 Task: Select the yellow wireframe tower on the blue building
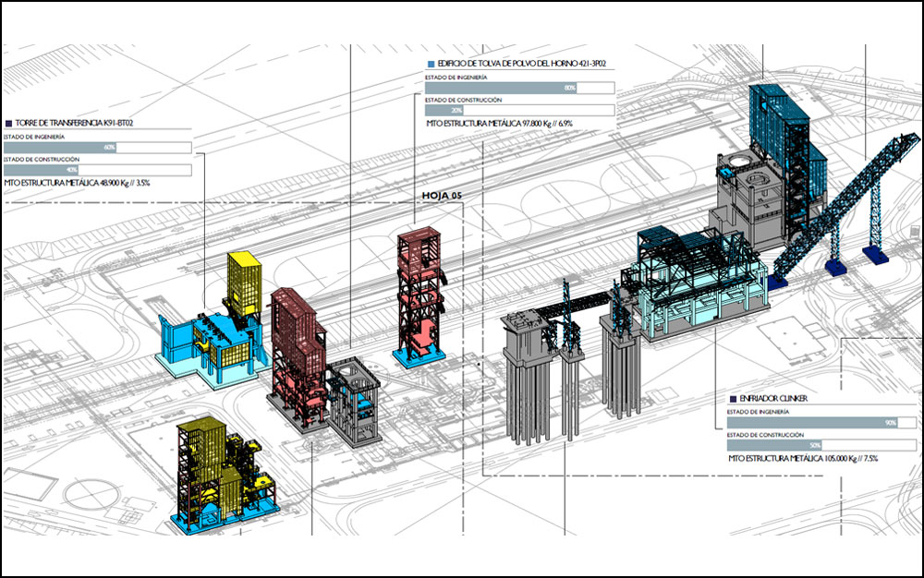pos(246,282)
